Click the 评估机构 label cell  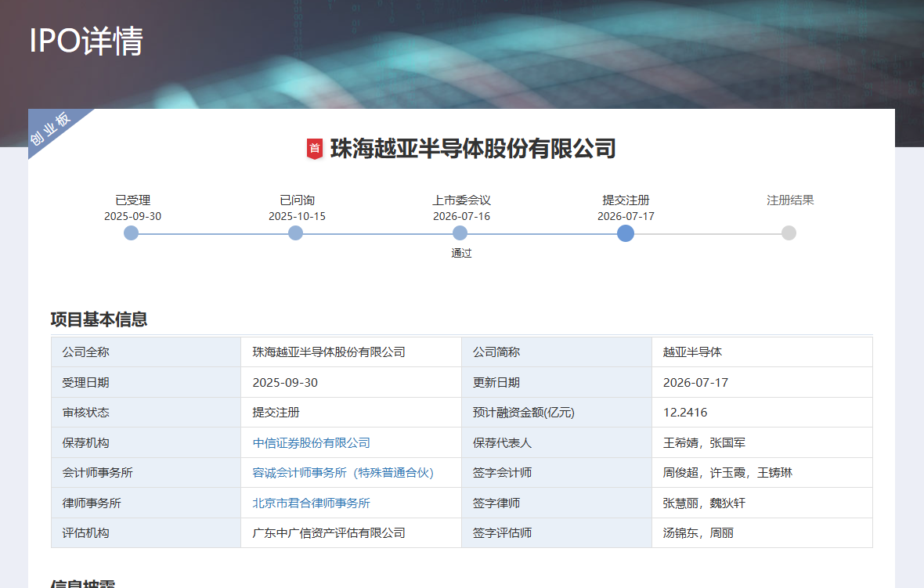coord(146,533)
